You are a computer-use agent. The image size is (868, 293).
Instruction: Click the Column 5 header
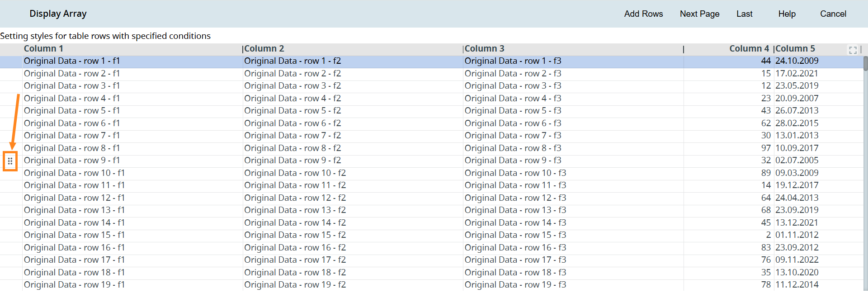pos(795,49)
